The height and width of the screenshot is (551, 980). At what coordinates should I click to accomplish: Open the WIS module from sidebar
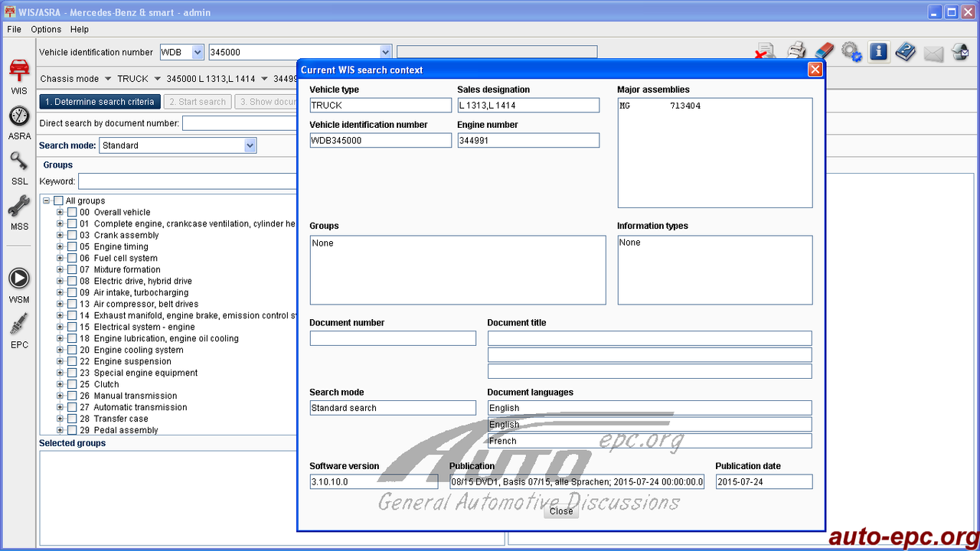[x=19, y=75]
